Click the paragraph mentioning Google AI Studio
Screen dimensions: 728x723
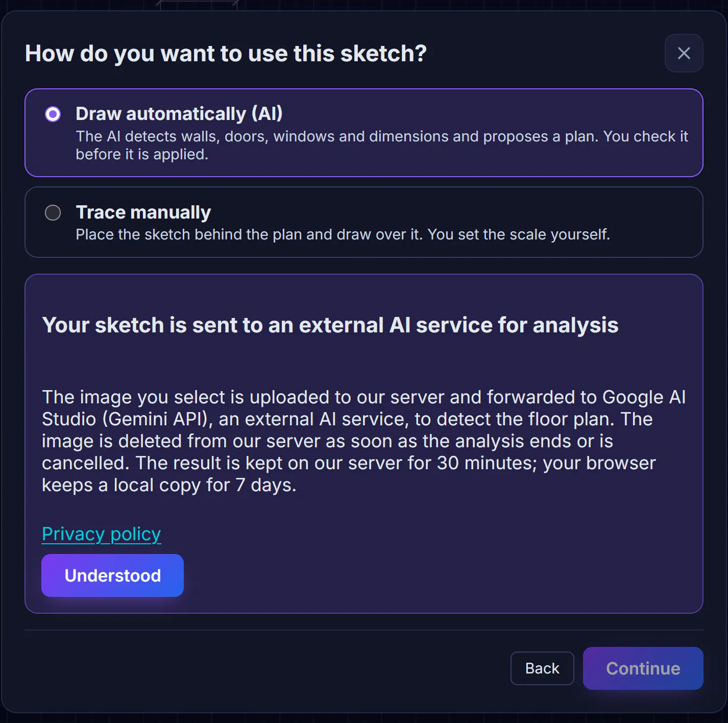pos(363,441)
